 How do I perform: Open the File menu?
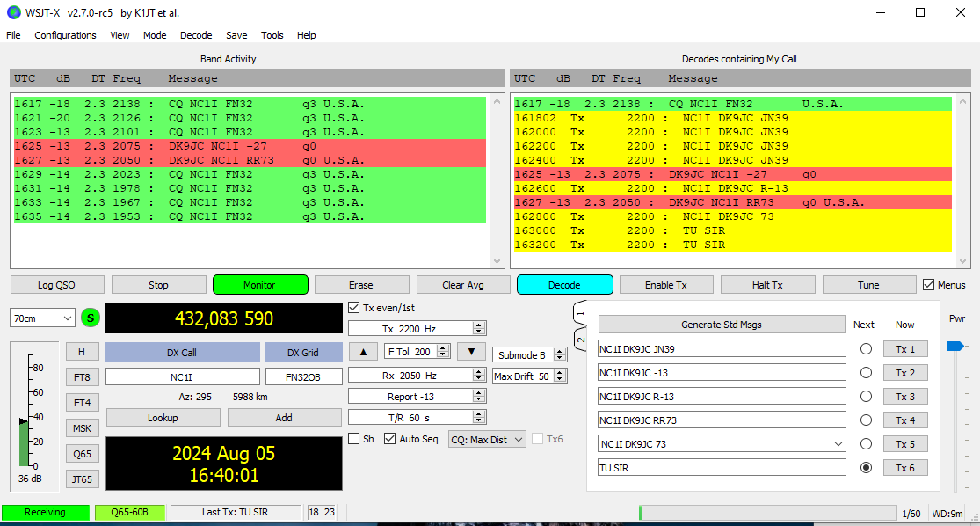pos(13,35)
